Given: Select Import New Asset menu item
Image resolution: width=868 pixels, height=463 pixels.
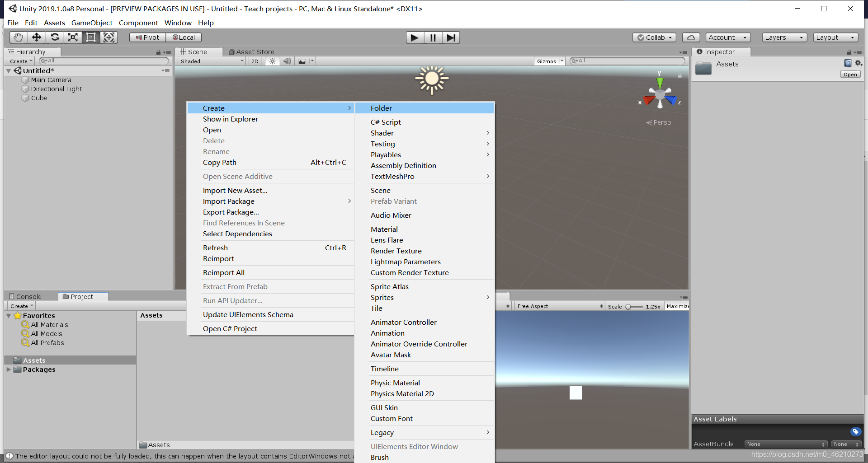Looking at the screenshot, I should [x=270, y=190].
